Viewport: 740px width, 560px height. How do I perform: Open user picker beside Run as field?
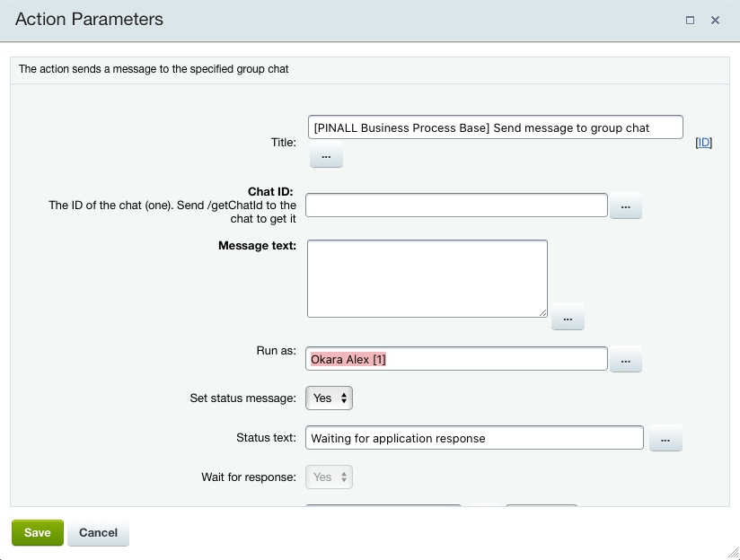pyautogui.click(x=626, y=359)
